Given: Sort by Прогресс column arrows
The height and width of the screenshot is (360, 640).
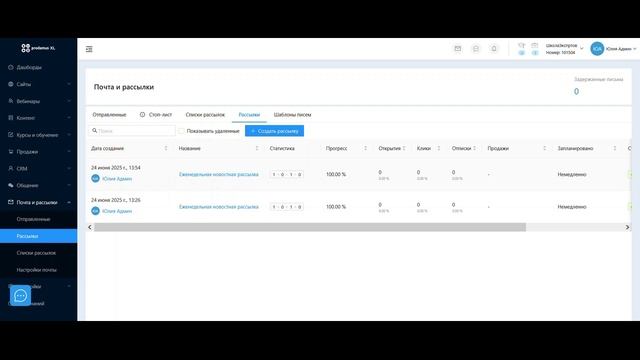Looking at the screenshot, I should click(365, 148).
